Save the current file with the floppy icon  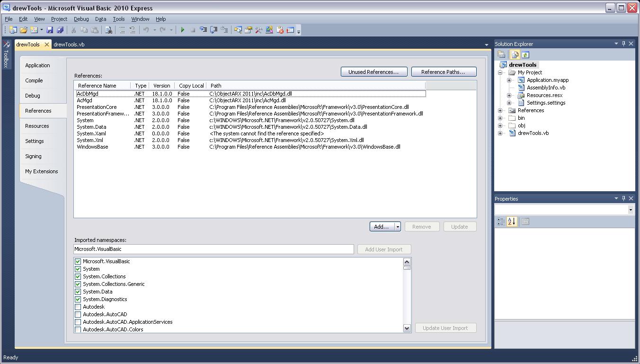50,30
